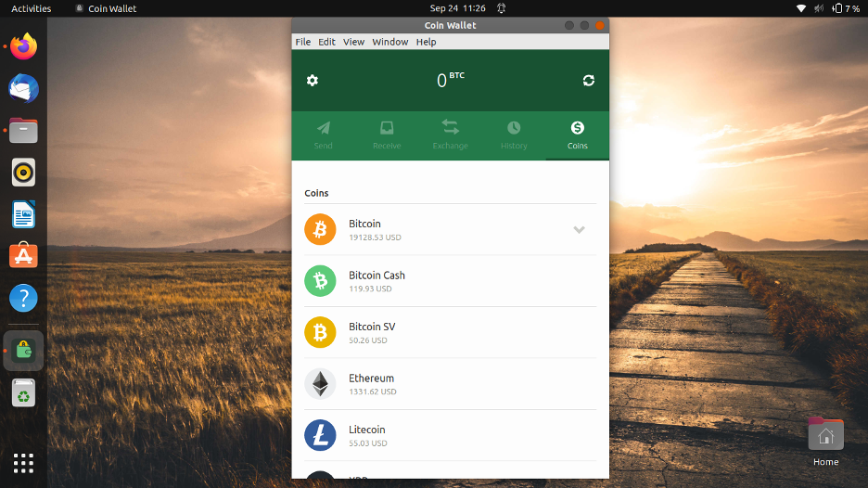This screenshot has width=868, height=488.
Task: Open Ubuntu Software store
Action: coord(23,256)
